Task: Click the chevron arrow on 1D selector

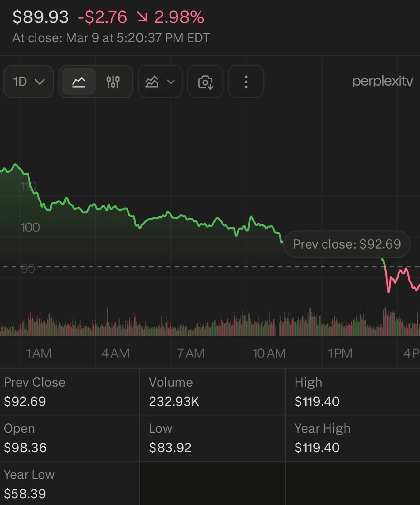Action: pyautogui.click(x=39, y=82)
